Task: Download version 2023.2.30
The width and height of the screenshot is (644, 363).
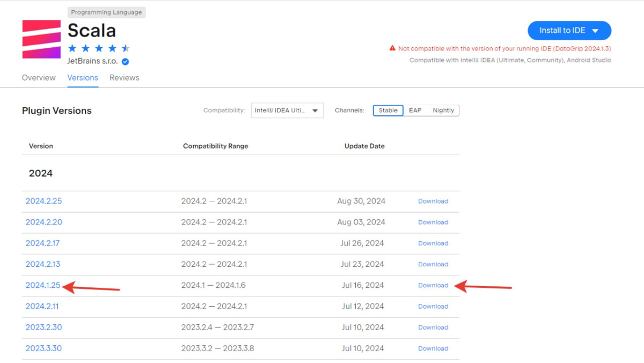Action: tap(433, 328)
